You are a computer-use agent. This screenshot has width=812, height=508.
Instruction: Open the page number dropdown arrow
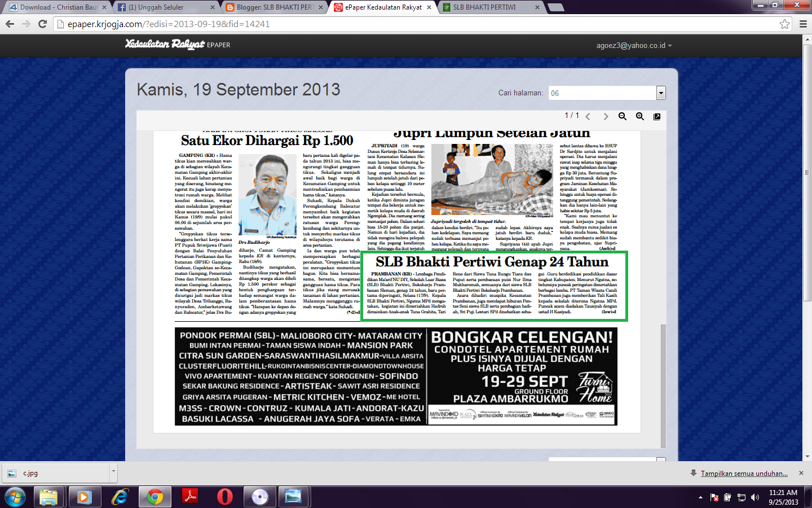pos(661,93)
